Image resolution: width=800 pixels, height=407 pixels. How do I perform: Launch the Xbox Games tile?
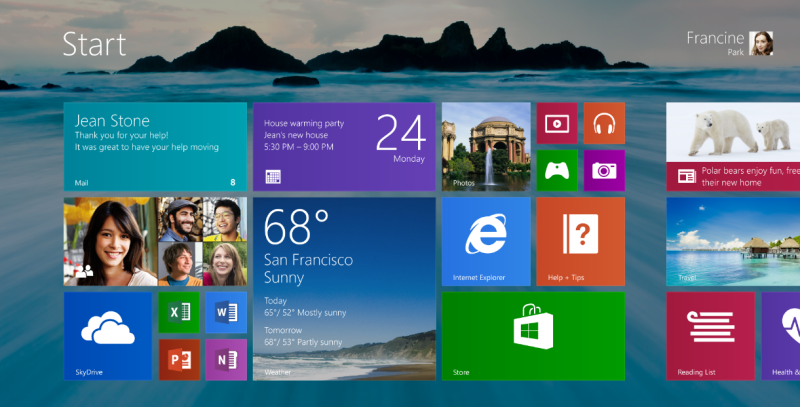[557, 170]
